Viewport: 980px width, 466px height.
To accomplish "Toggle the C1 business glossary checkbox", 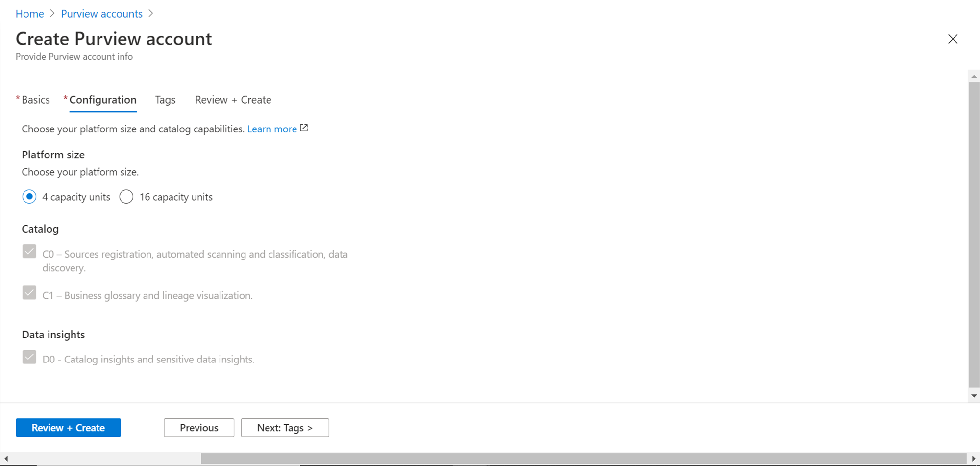I will [29, 293].
